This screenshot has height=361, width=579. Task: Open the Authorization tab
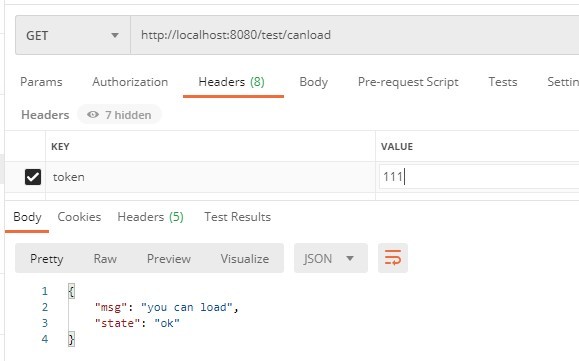130,82
